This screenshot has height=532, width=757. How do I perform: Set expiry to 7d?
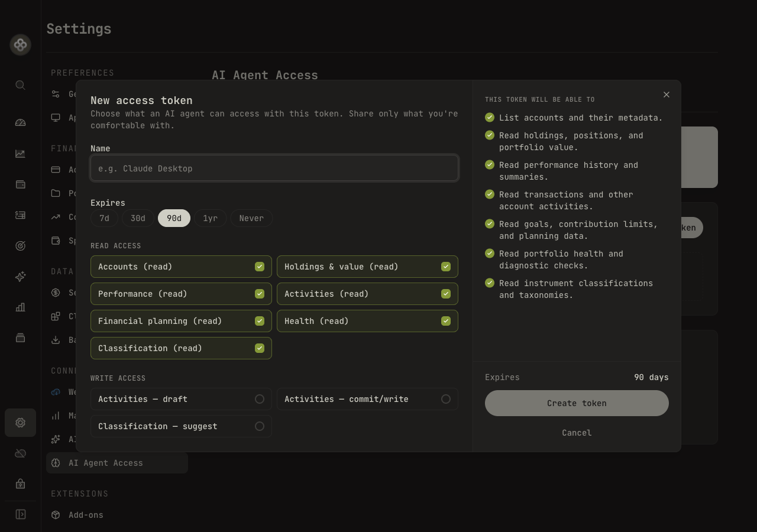[104, 218]
